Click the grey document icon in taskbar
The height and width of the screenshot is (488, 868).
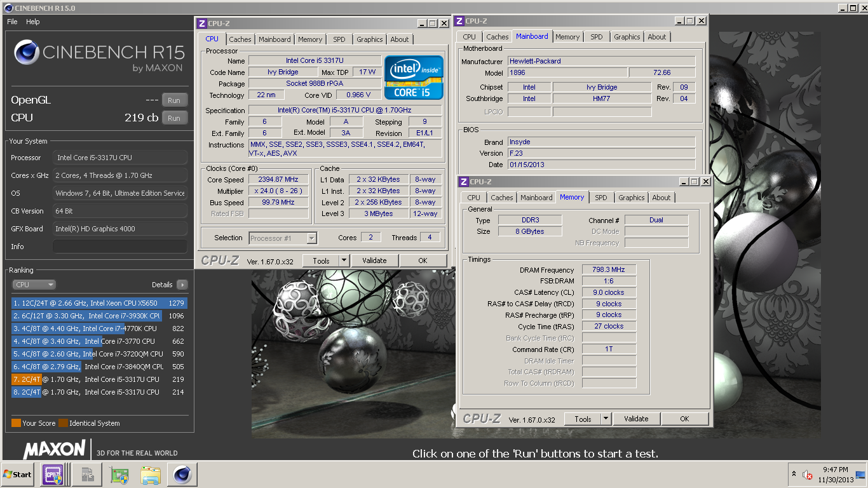tap(87, 475)
